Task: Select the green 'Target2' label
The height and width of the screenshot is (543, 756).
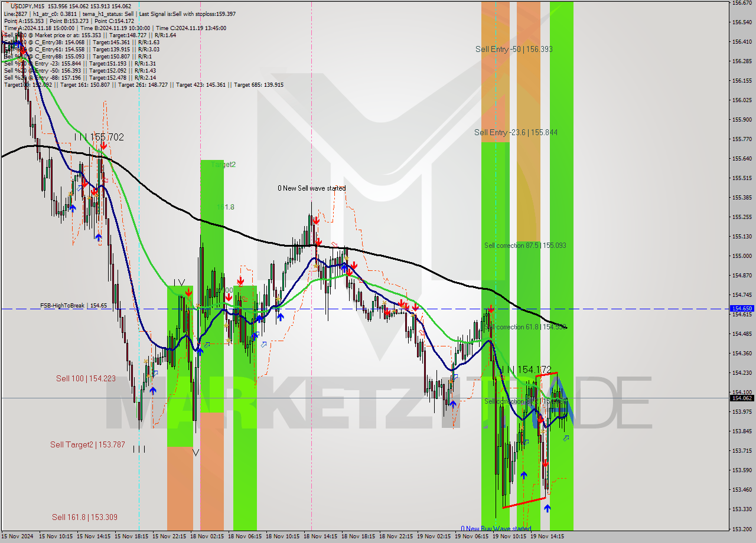Action: pos(223,165)
